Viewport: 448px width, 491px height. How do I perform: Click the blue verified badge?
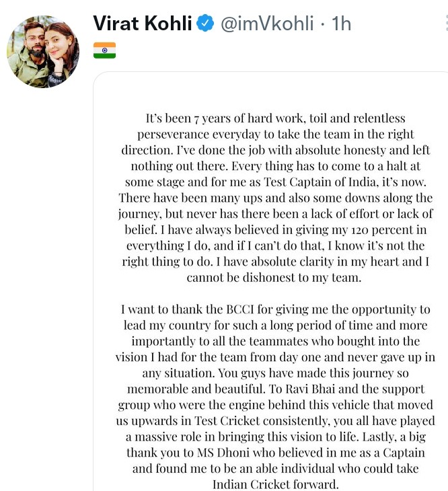pos(204,24)
